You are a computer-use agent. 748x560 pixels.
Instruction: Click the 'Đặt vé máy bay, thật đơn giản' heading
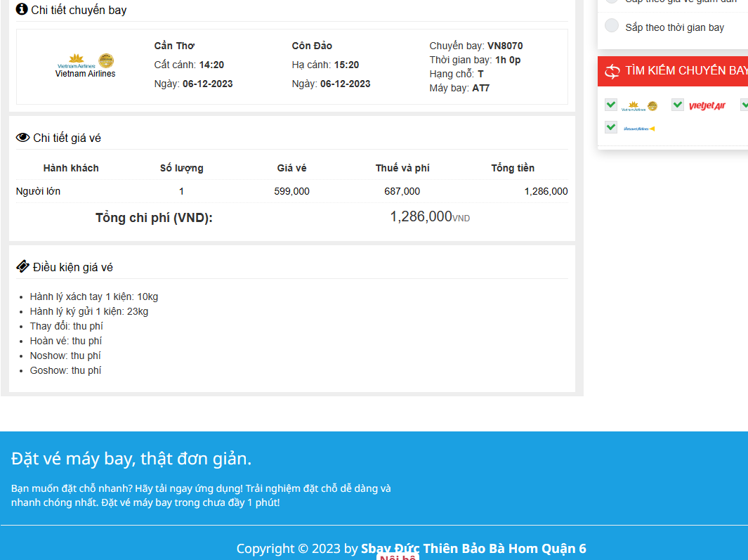point(131,458)
